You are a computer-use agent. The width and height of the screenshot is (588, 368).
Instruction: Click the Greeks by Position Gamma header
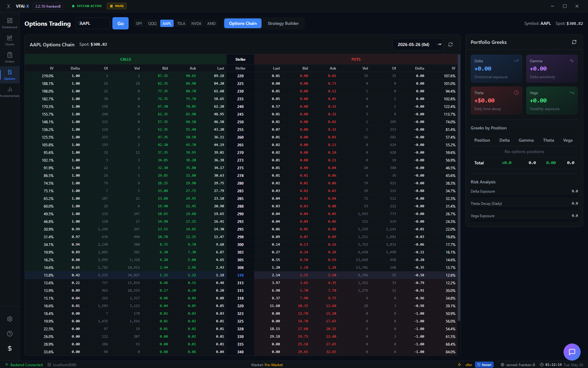(x=526, y=140)
